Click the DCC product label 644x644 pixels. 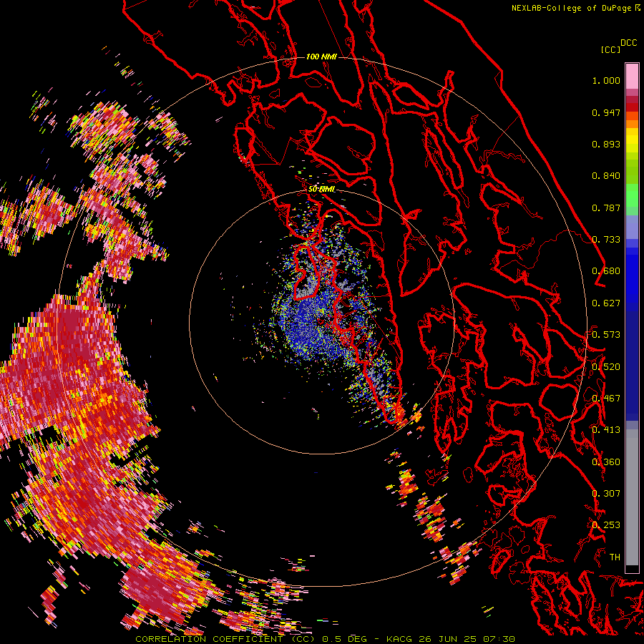(628, 43)
